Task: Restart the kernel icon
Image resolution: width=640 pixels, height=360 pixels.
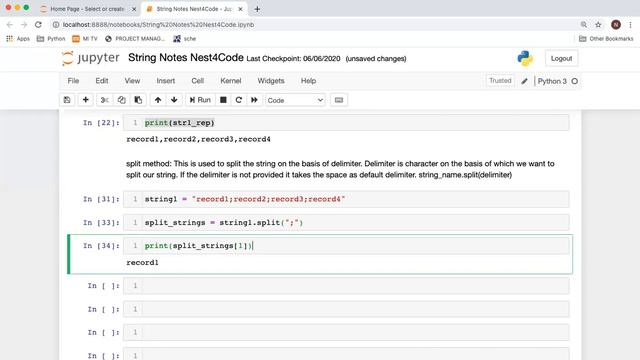Action: 239,100
